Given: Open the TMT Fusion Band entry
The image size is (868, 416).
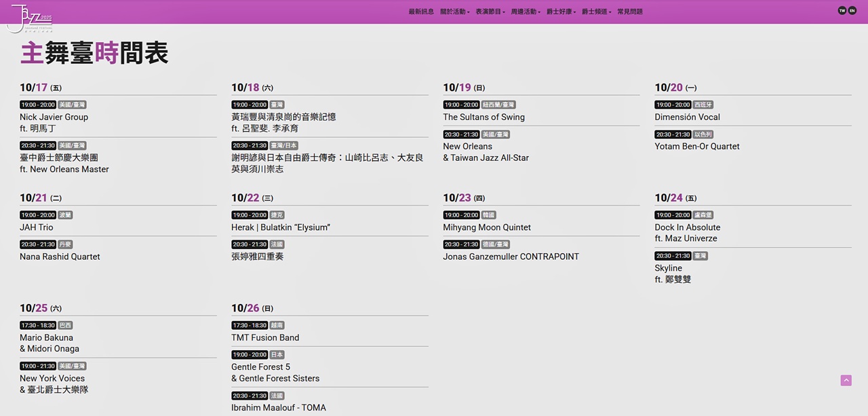Looking at the screenshot, I should (x=264, y=338).
